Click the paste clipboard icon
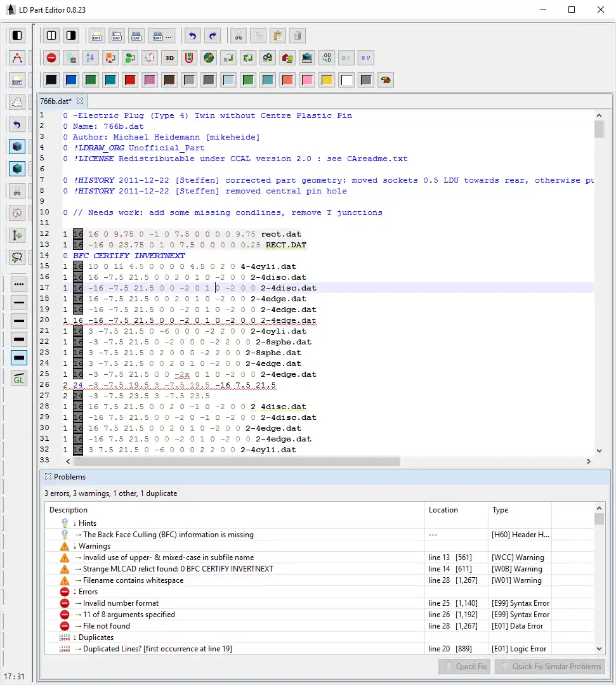The width and height of the screenshot is (616, 685). pos(277,36)
